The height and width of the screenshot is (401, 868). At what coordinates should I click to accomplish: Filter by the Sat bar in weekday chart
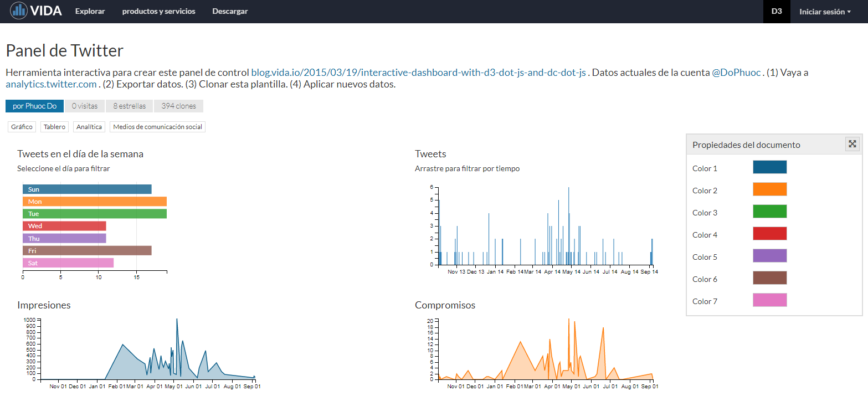tap(68, 263)
